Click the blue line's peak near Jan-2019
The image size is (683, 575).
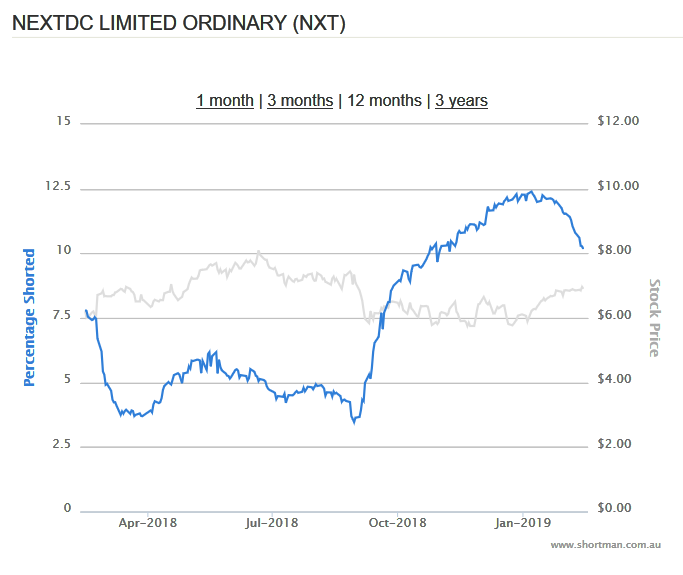(x=531, y=192)
